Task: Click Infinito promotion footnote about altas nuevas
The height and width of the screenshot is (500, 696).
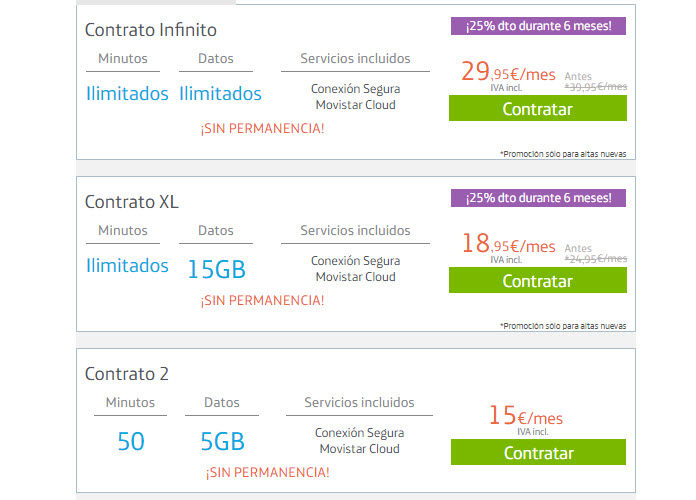Action: click(563, 154)
